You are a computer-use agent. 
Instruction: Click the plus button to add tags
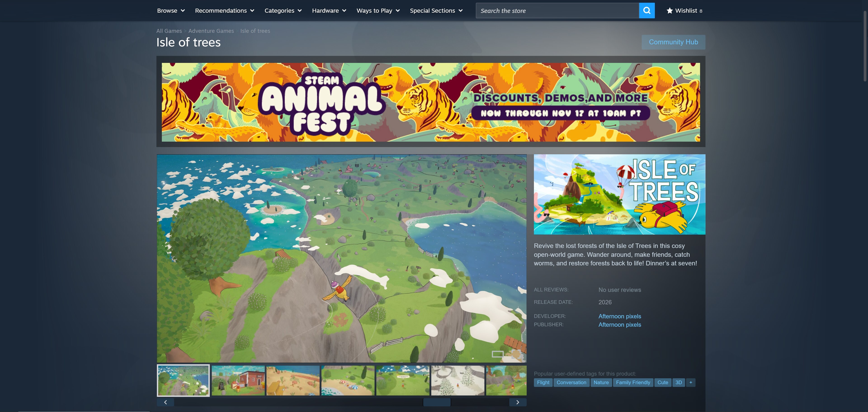(x=690, y=382)
